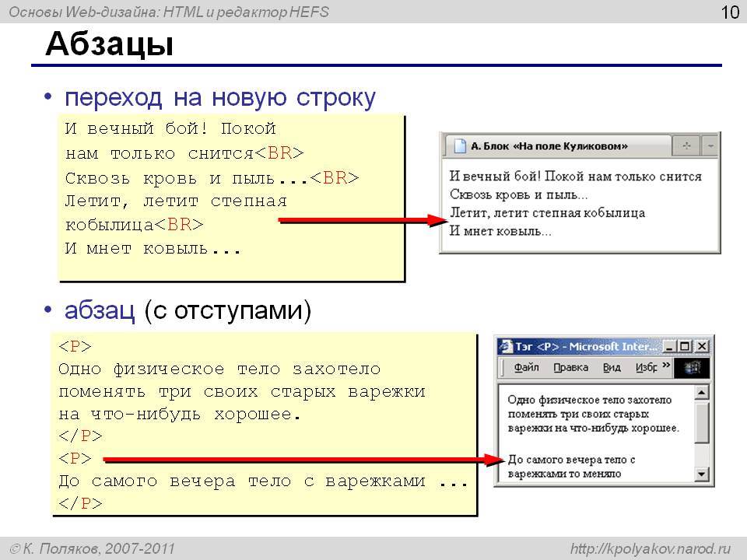Click «До самого вечера тело с» in IE page
The height and width of the screenshot is (560, 747).
point(571,460)
